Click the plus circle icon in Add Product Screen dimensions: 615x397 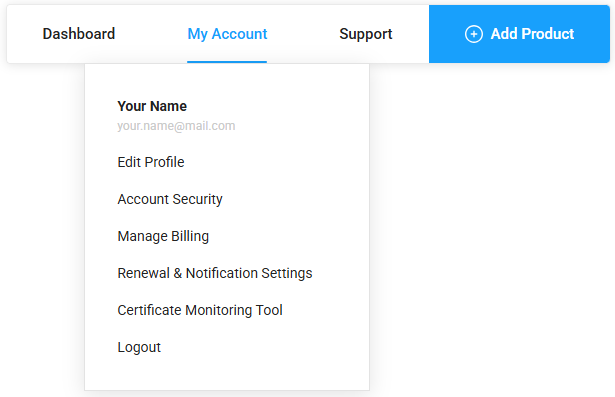tap(473, 34)
